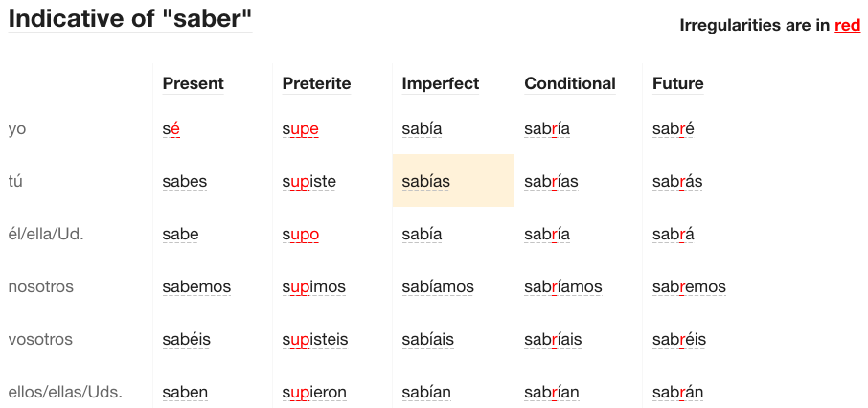The image size is (868, 408).
Task: Select the Future tense column header
Action: coord(677,83)
